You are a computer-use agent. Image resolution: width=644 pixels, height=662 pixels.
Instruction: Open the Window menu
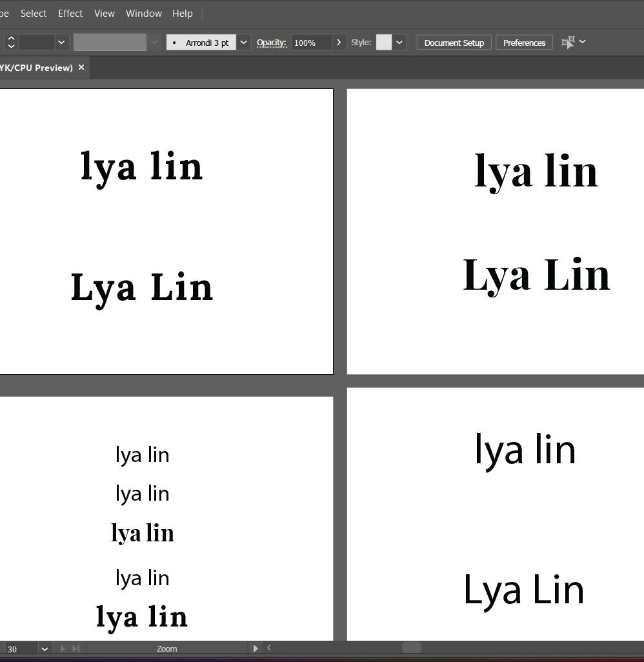click(x=143, y=13)
